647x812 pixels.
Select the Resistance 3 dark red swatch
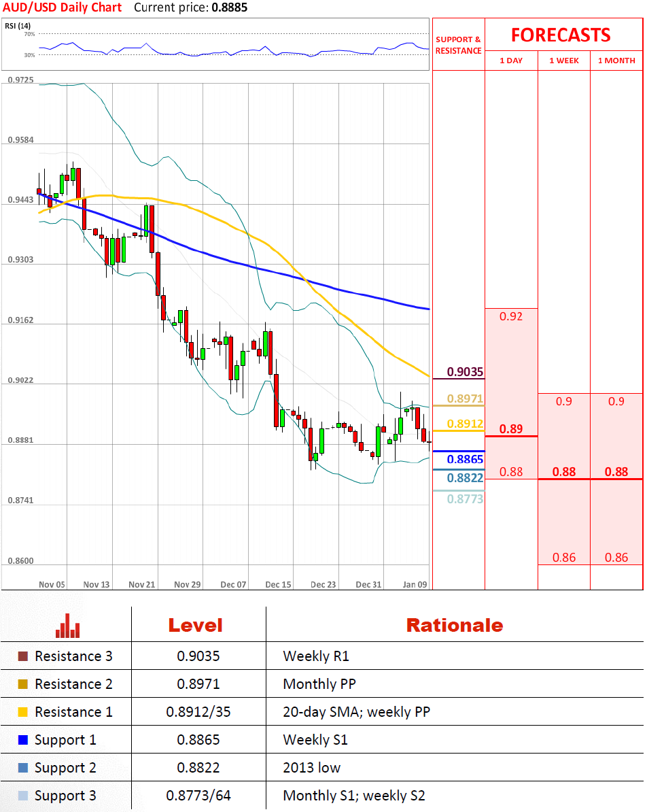pos(23,656)
